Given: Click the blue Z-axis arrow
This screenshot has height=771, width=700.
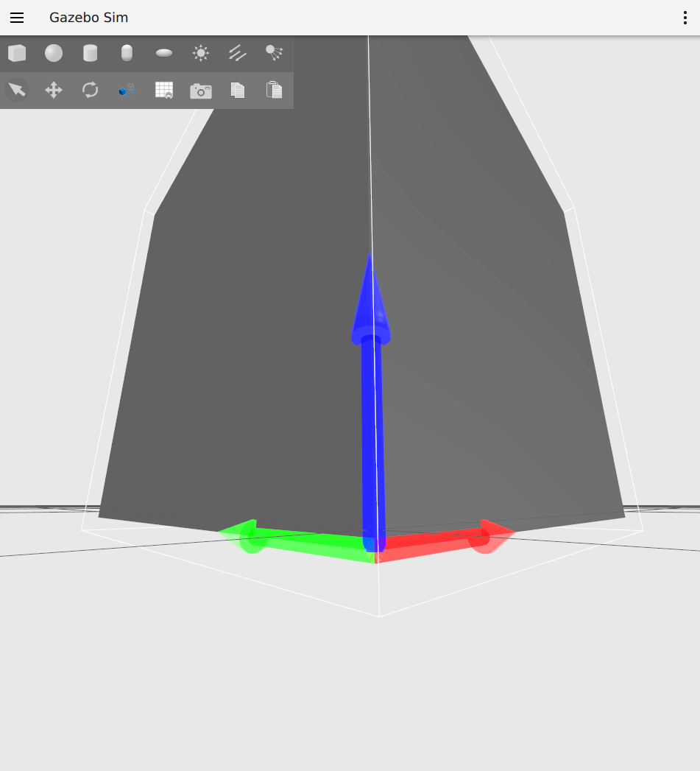Looking at the screenshot, I should [372, 404].
